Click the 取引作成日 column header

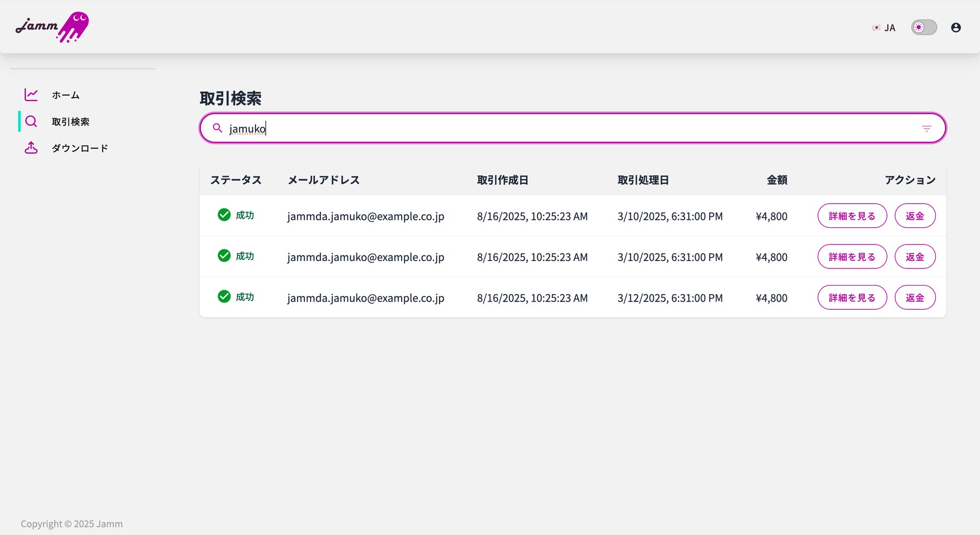tap(502, 180)
